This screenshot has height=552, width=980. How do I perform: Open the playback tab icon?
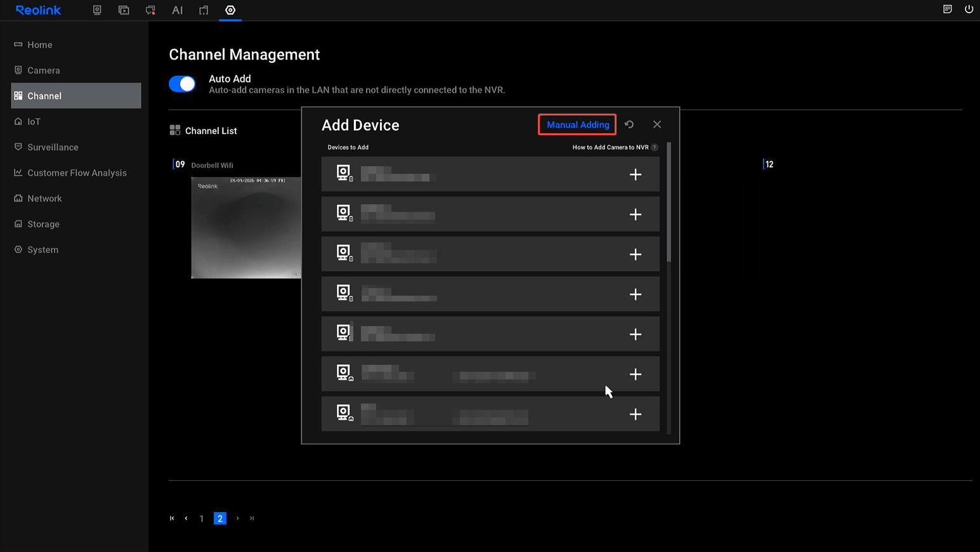point(124,10)
